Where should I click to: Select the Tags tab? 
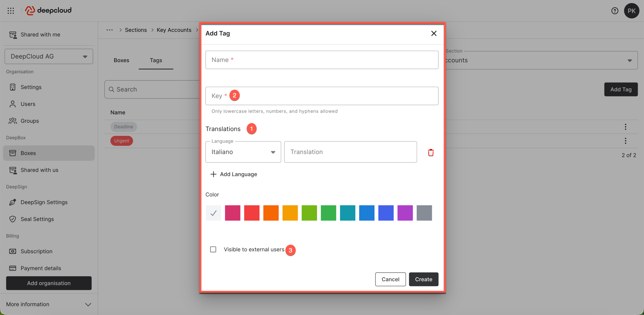[x=156, y=60]
